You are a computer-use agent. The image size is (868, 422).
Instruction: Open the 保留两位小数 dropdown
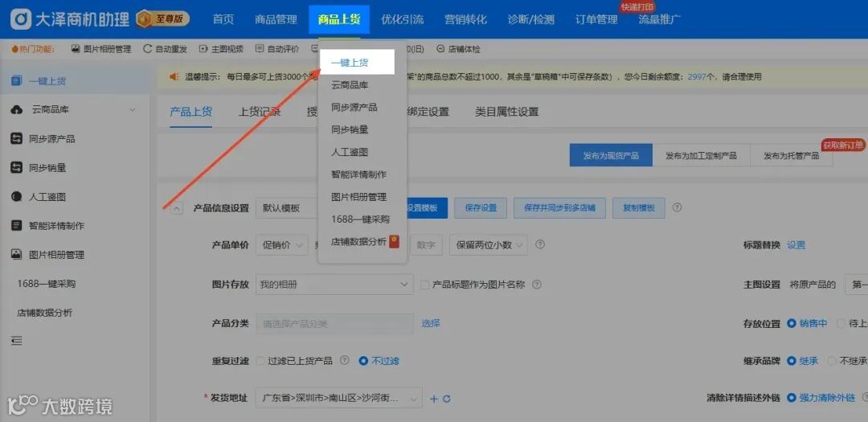click(489, 244)
